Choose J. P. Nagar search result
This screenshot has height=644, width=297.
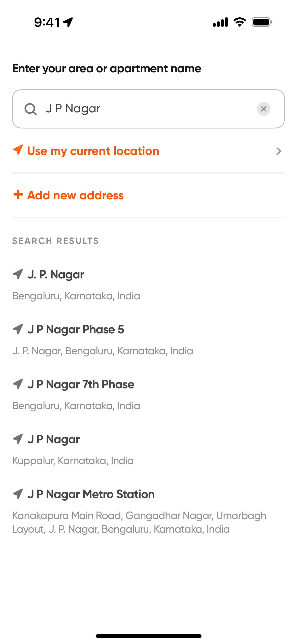[x=56, y=275]
